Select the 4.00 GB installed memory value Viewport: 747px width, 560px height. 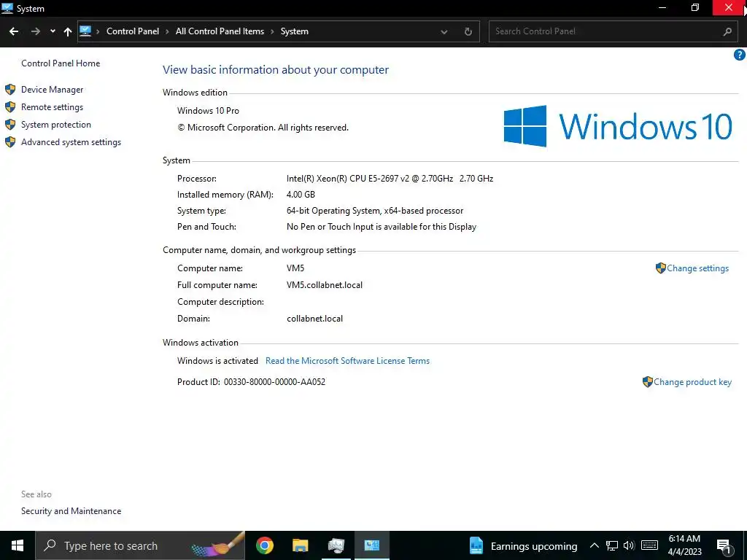pyautogui.click(x=301, y=194)
